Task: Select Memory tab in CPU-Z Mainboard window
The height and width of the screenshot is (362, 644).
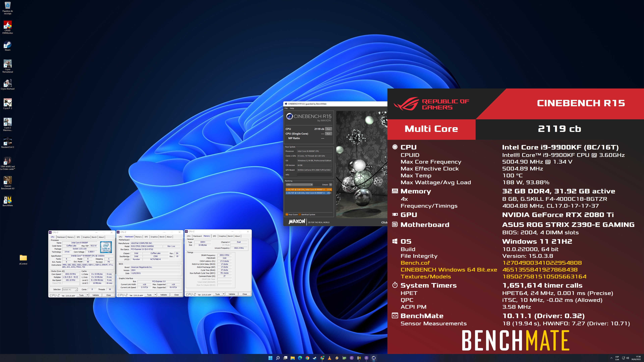Action: (139, 237)
